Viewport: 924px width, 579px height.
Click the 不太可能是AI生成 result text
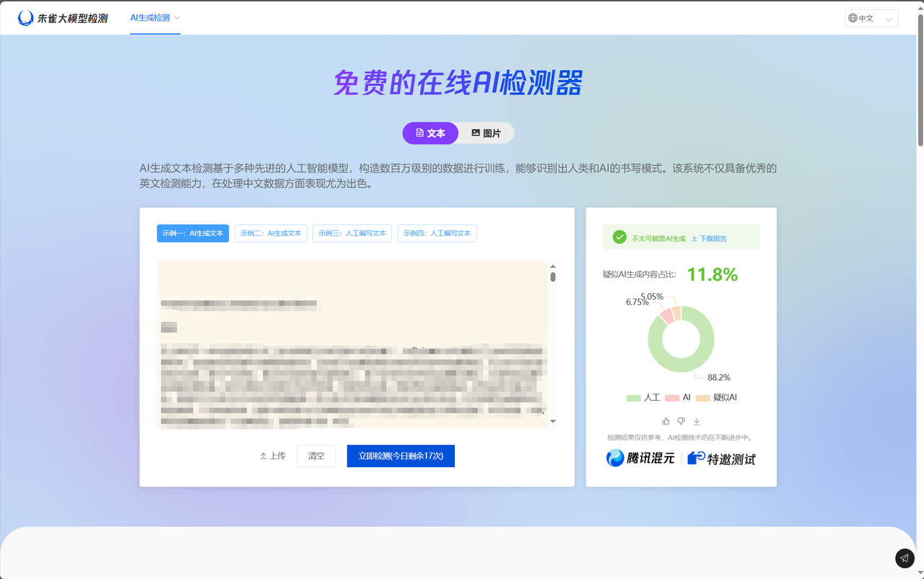[658, 238]
